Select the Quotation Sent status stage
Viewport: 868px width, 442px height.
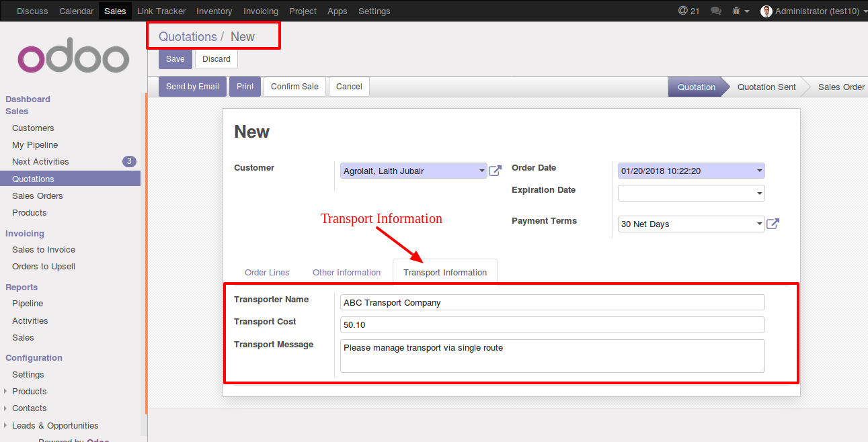(x=766, y=87)
